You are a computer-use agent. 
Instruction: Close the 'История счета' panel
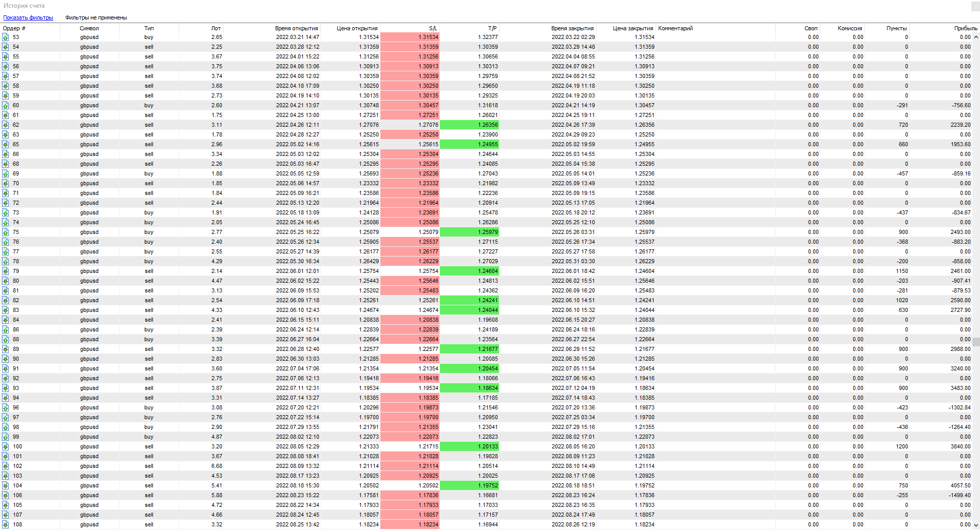[975, 6]
